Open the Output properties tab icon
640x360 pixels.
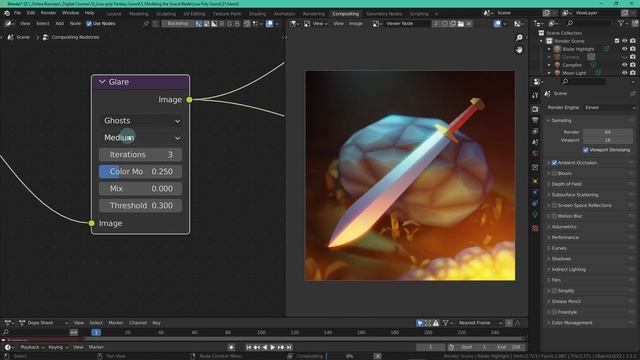coord(535,120)
